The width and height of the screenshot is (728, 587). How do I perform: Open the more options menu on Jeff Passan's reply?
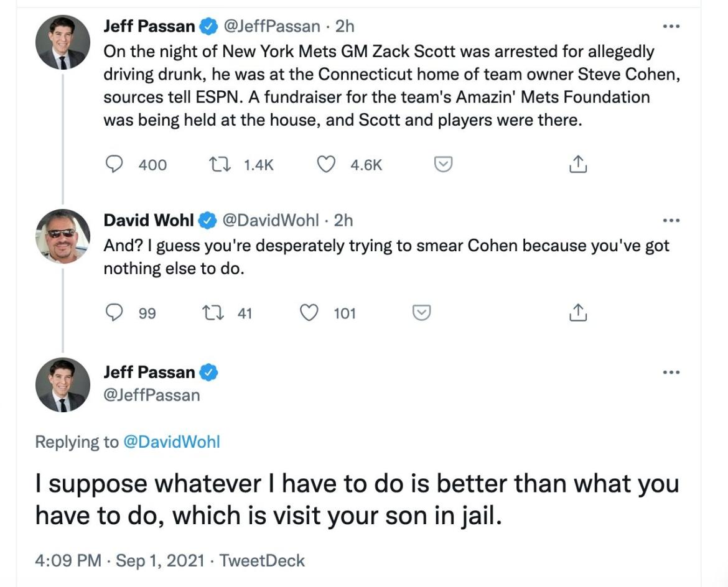(671, 371)
